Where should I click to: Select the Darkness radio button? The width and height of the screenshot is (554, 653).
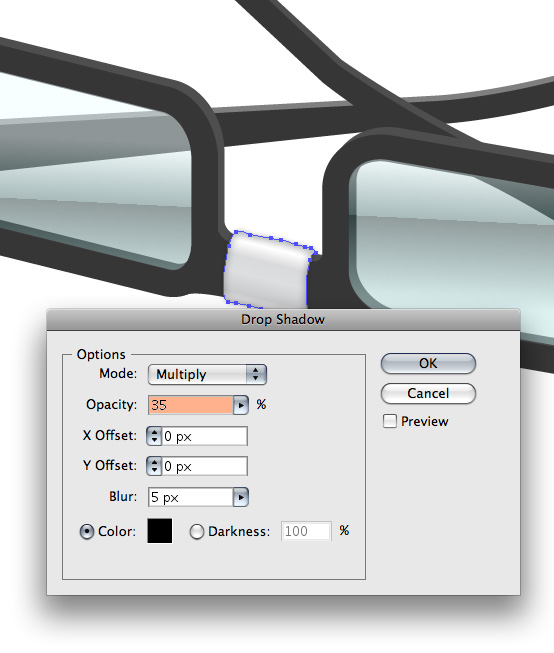(197, 531)
